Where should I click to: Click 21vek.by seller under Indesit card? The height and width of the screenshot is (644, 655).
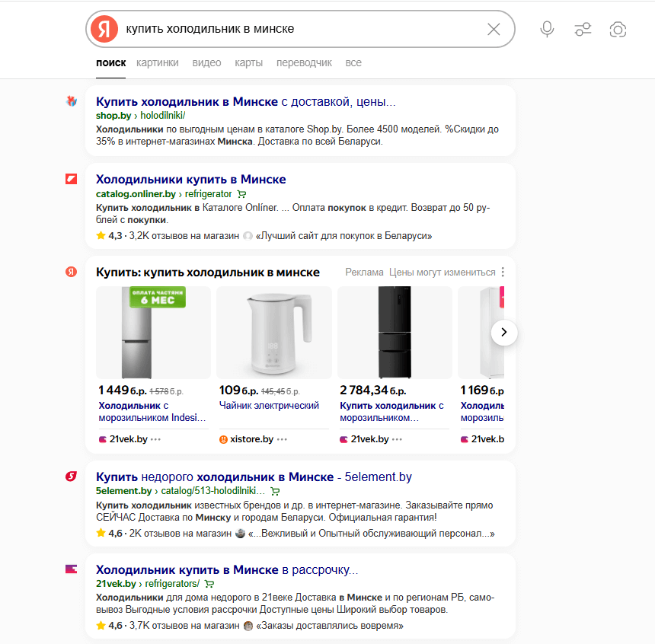(128, 439)
